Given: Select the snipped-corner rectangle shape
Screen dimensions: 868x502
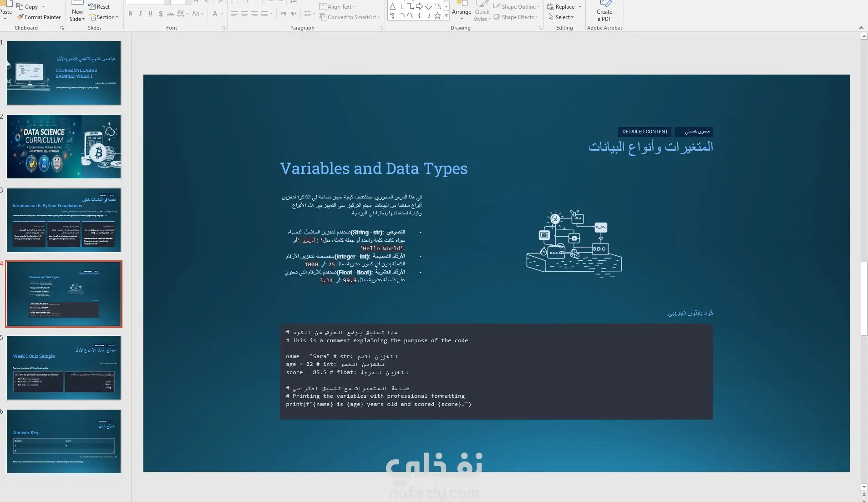Looking at the screenshot, I should coord(438,6).
